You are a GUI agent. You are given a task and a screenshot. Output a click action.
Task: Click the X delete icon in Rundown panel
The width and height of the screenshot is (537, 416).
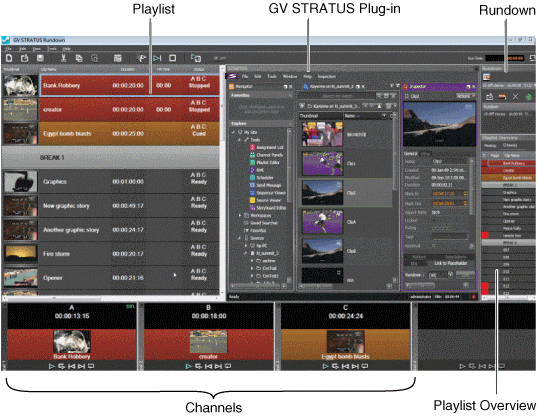click(x=515, y=97)
